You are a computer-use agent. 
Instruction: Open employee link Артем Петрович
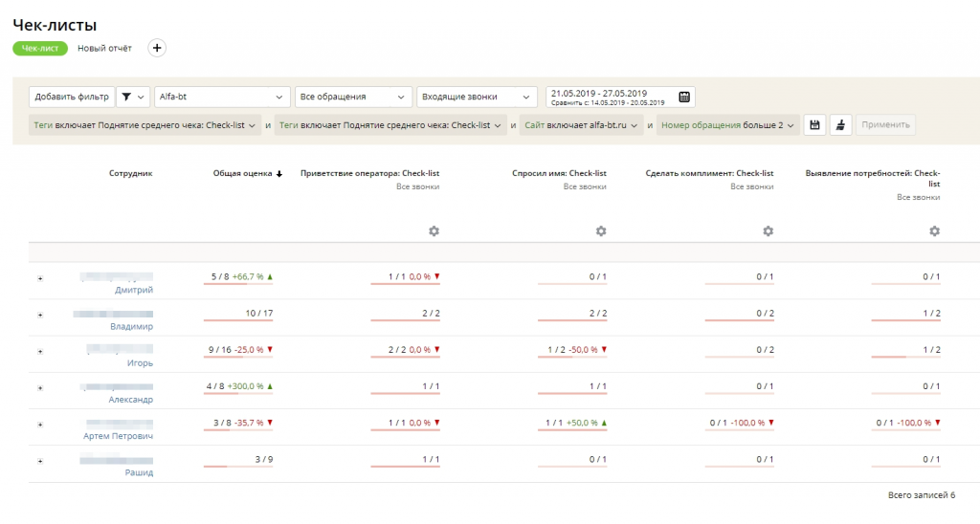[118, 436]
